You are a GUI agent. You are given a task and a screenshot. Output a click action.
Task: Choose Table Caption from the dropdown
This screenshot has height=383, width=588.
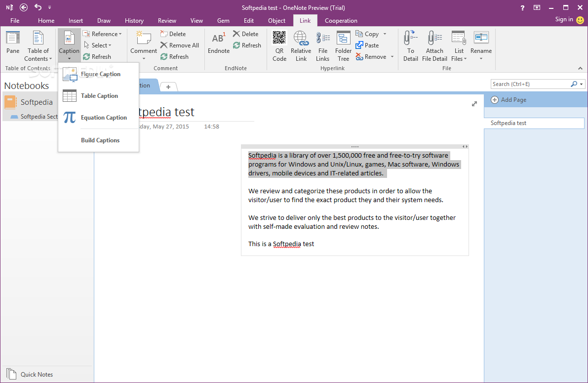pyautogui.click(x=99, y=96)
